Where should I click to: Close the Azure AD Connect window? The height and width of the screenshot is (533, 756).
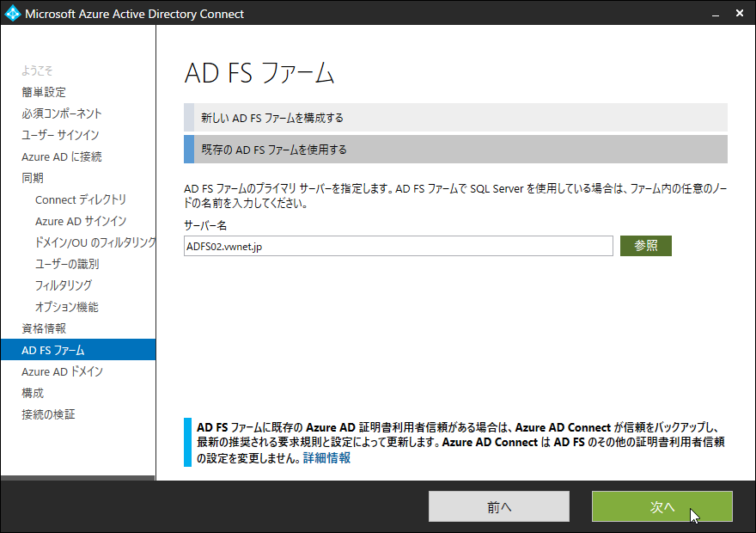(740, 14)
